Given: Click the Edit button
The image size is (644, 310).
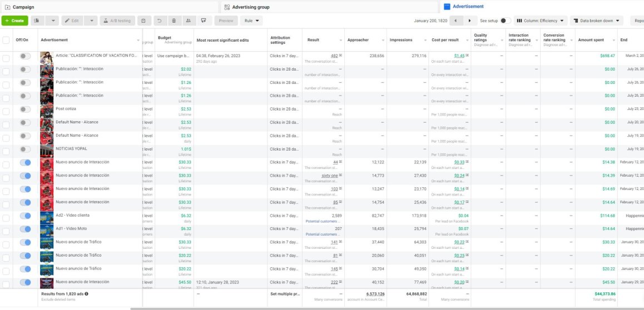Looking at the screenshot, I should (x=73, y=21).
